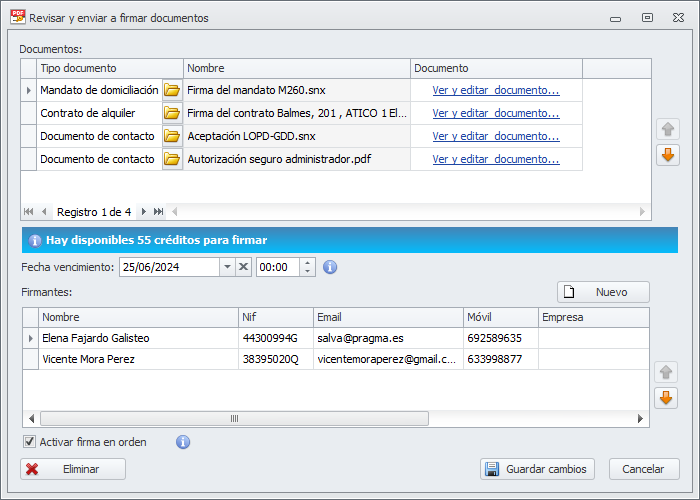Screen dimensions: 700x500
Task: Click Nombre column header in Documentos grid
Action: point(297,68)
